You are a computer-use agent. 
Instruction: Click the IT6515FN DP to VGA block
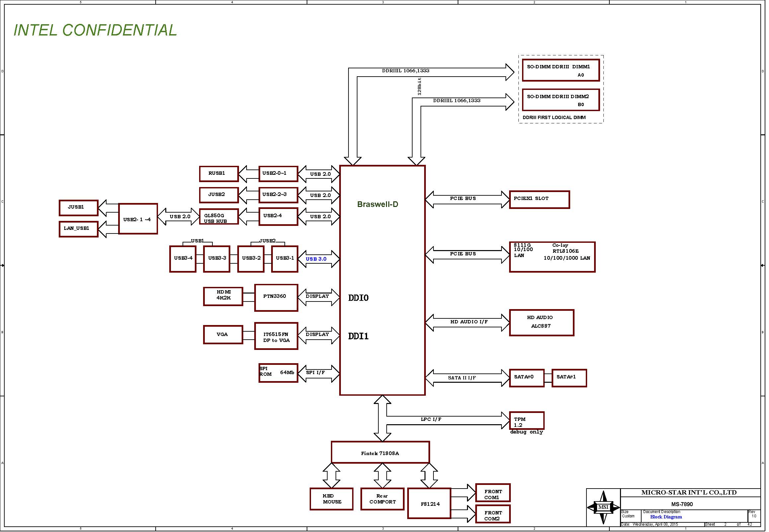click(x=276, y=336)
